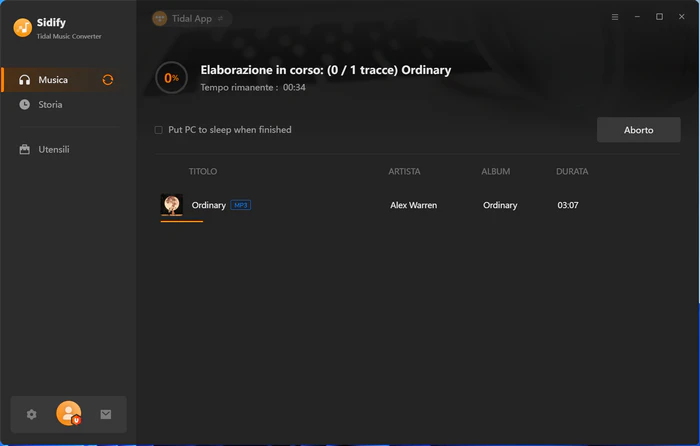Open settings via the gear icon
The height and width of the screenshot is (446, 700).
pyautogui.click(x=31, y=414)
